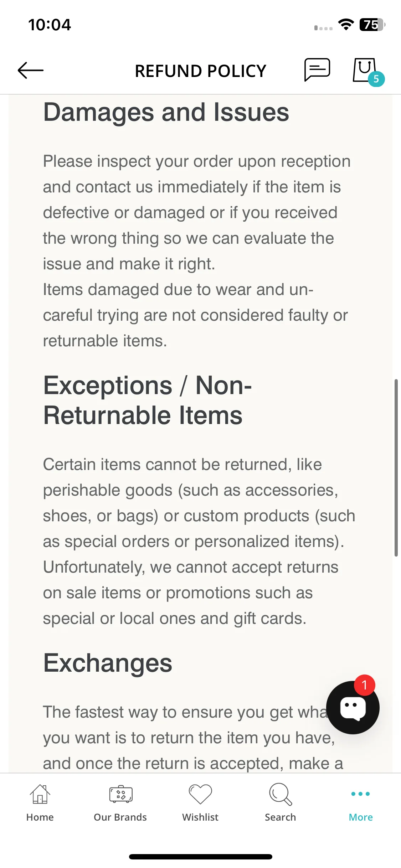Switch to the Our Brands tab label
The image size is (401, 868).
120,817
